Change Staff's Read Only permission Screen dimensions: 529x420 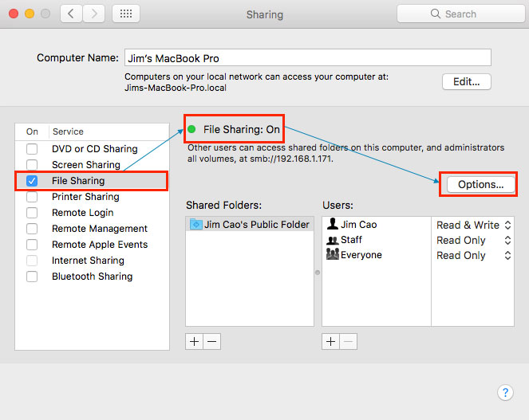[473, 240]
